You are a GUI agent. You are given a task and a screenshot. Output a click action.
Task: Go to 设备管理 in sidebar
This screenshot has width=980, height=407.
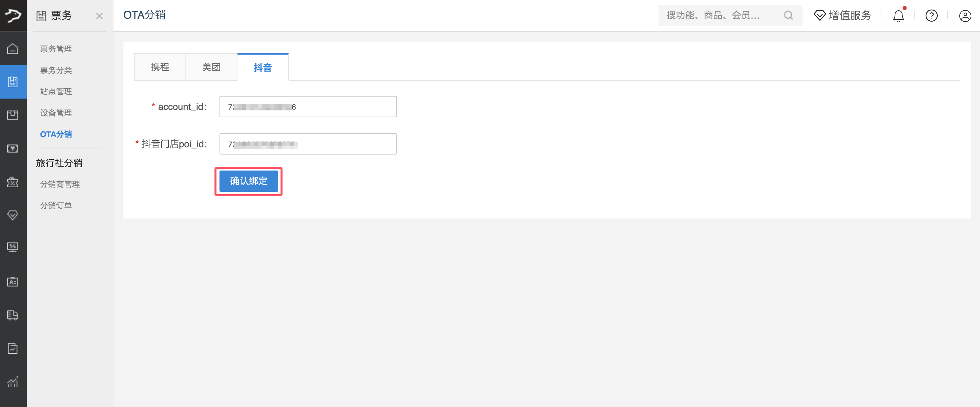pos(56,113)
